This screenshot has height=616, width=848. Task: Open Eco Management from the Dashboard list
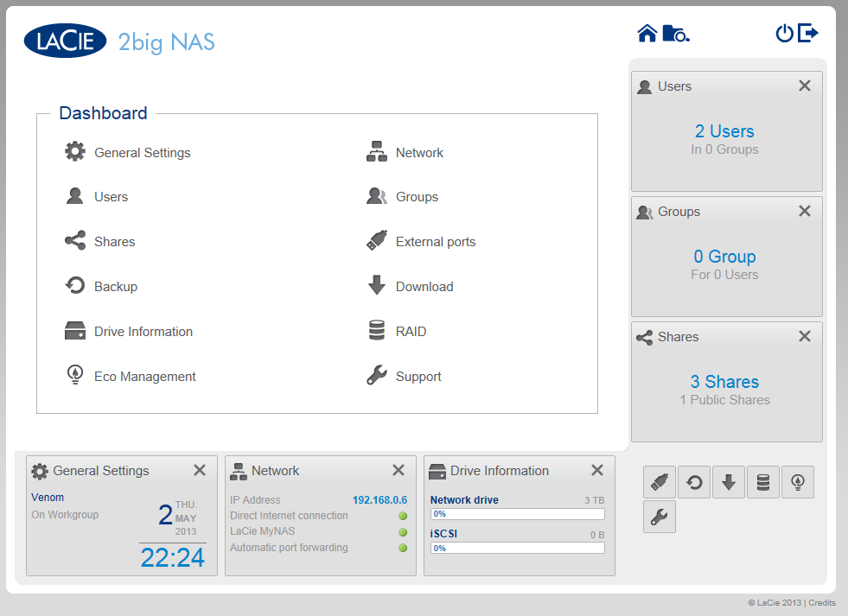131,376
